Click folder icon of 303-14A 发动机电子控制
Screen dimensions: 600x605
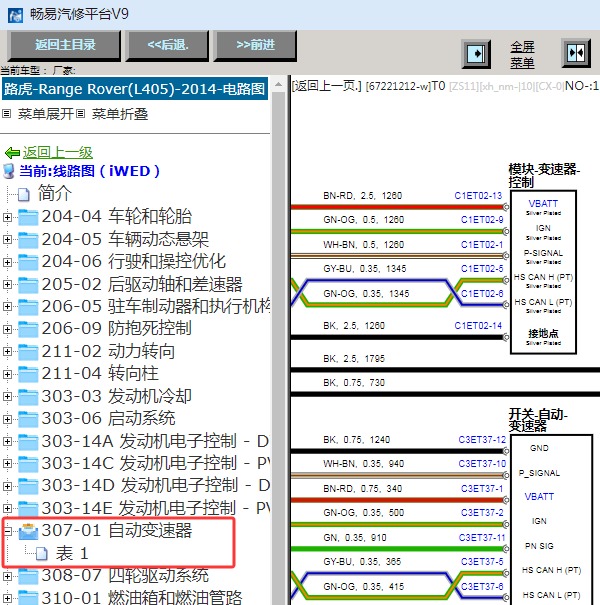pos(28,442)
